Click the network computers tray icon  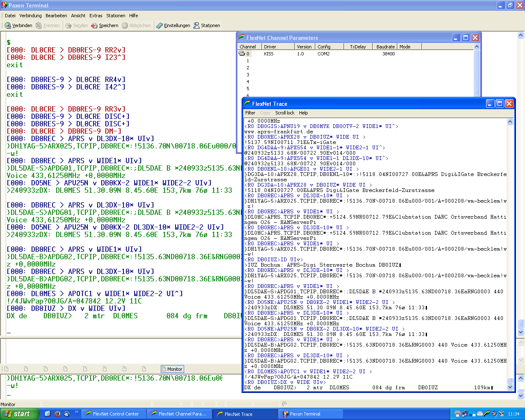[x=465, y=414]
